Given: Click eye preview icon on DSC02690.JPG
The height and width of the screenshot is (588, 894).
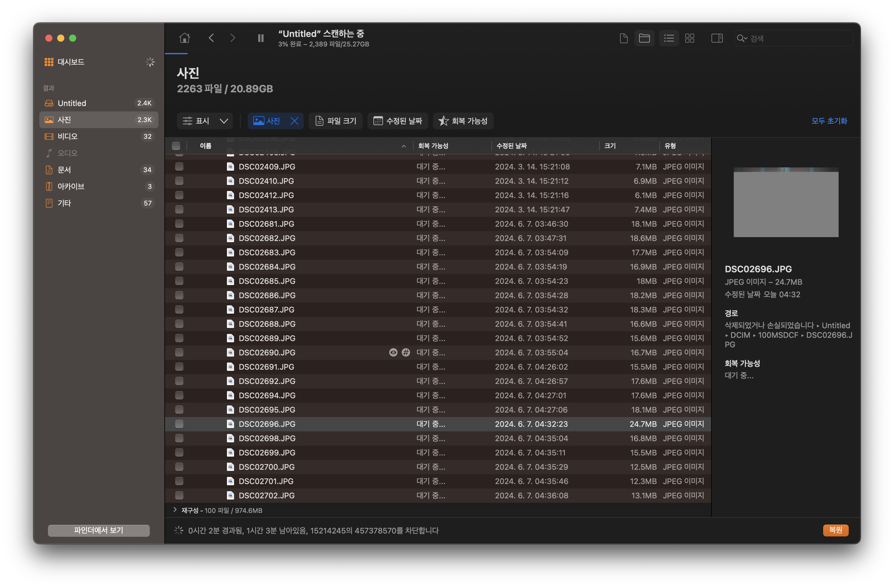Looking at the screenshot, I should [x=393, y=352].
